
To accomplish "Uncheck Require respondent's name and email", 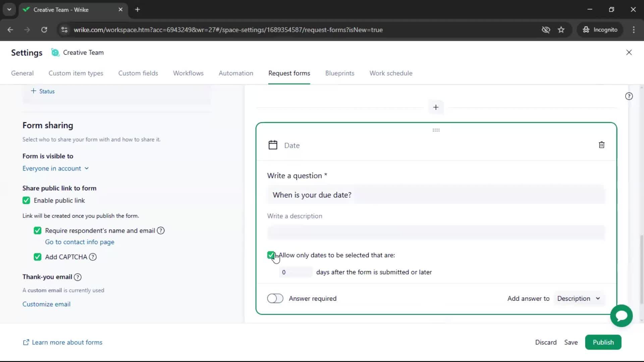I will [x=38, y=231].
